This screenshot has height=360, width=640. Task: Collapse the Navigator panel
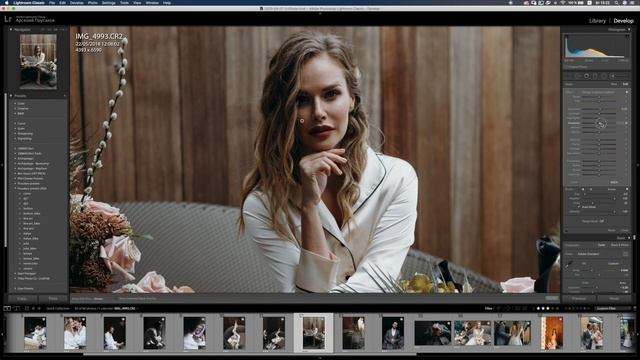[11, 29]
